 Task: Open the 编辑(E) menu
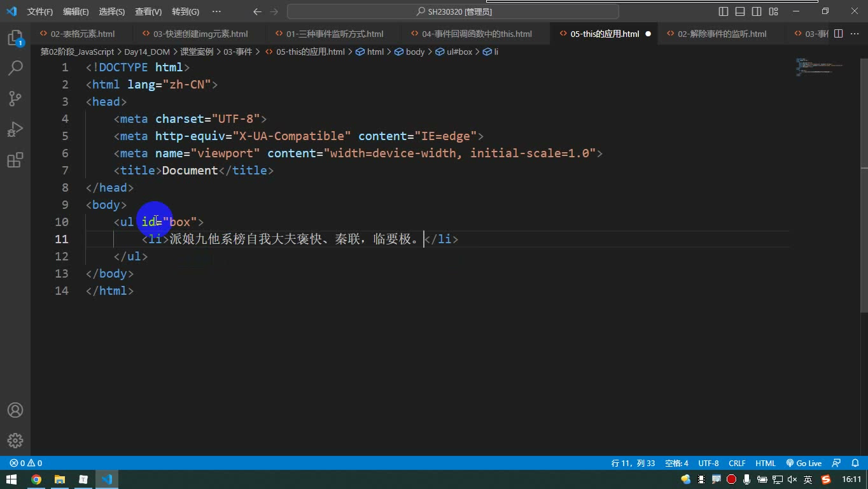(x=76, y=11)
